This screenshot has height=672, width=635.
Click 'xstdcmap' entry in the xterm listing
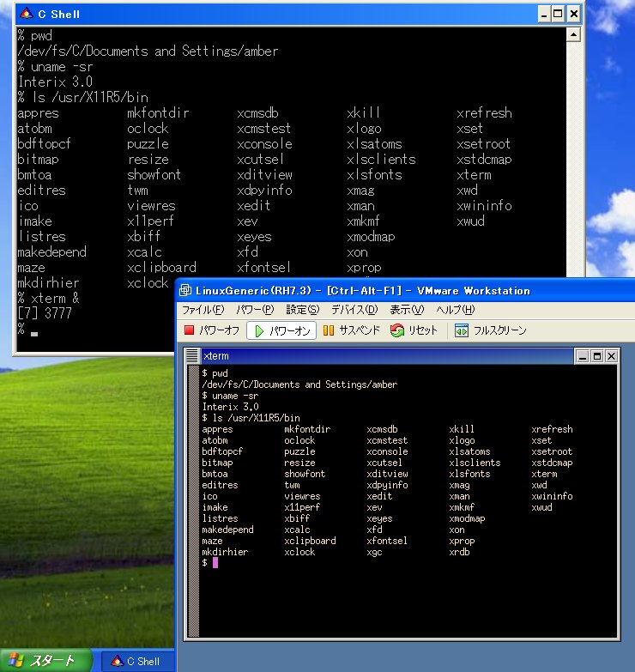[552, 463]
